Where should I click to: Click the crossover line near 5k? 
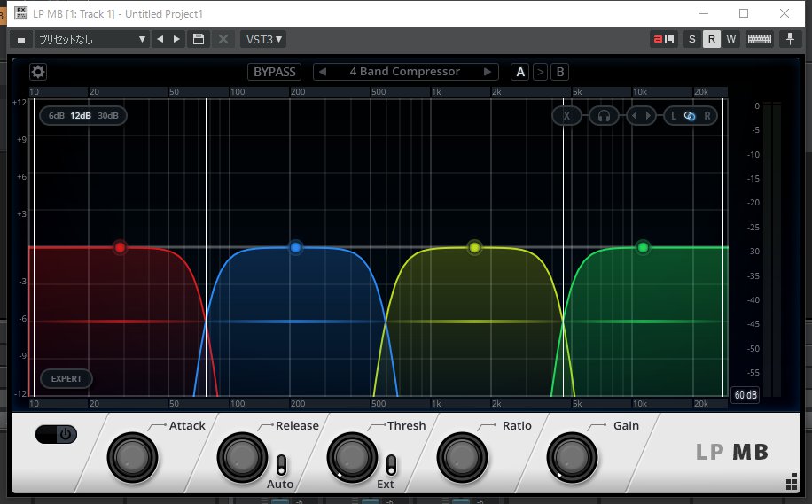564,247
